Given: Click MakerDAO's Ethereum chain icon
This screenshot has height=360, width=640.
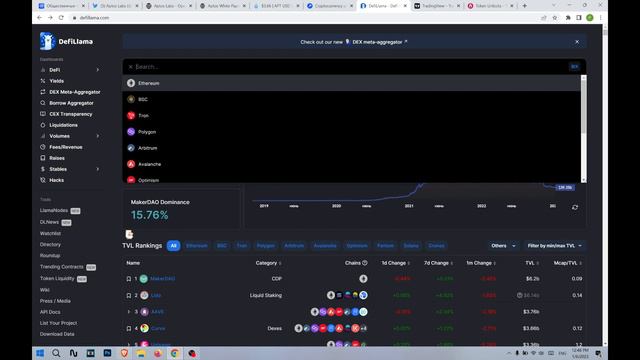Looking at the screenshot, I should point(363,279).
